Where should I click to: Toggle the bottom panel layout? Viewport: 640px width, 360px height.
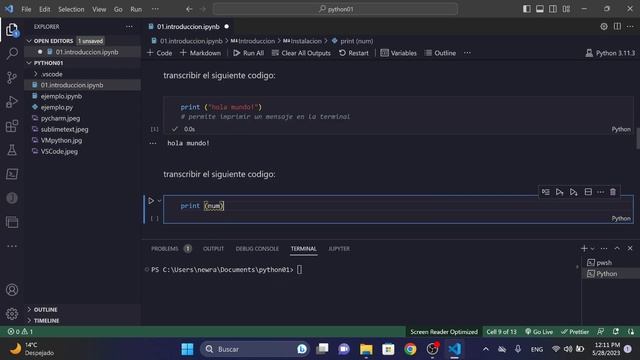540,9
